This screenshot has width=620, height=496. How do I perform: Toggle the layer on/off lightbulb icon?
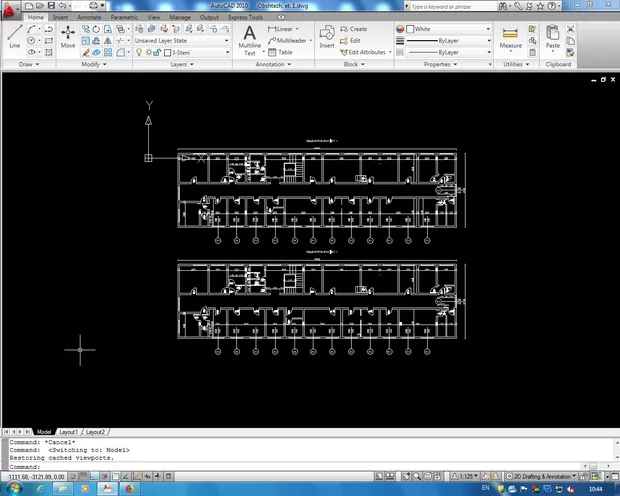pos(139,52)
